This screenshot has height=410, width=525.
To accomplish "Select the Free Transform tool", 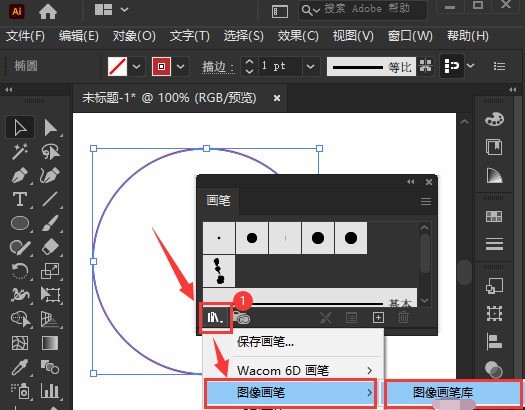I will tap(50, 295).
